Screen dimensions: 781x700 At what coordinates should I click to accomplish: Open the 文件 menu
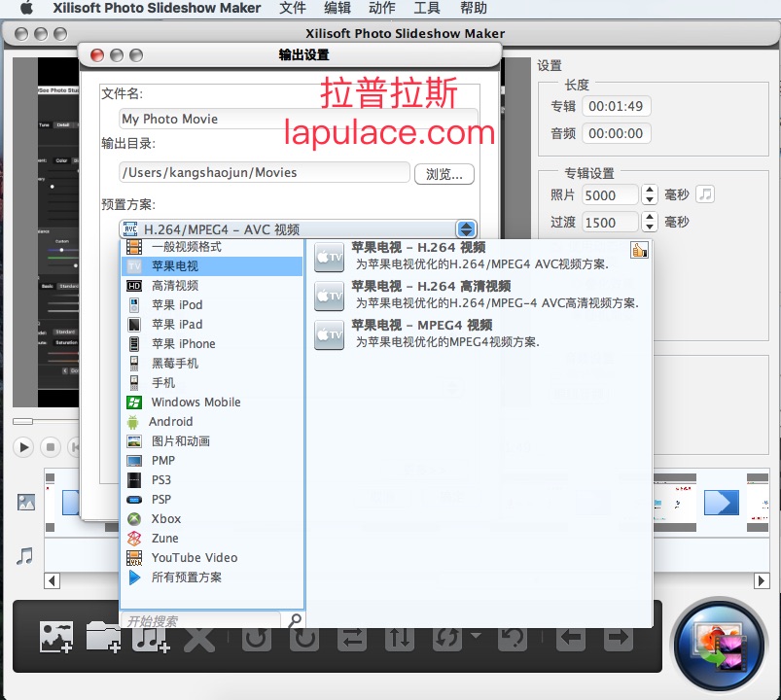pyautogui.click(x=293, y=8)
